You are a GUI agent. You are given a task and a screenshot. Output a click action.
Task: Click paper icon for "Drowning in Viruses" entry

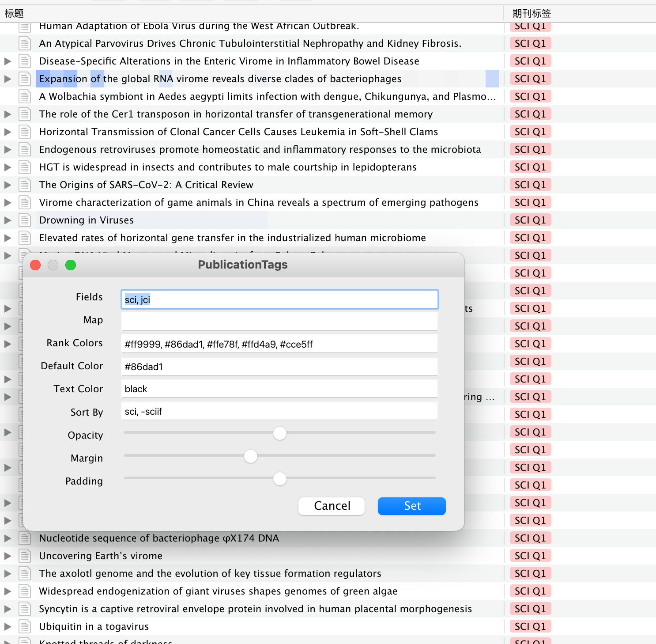click(25, 220)
